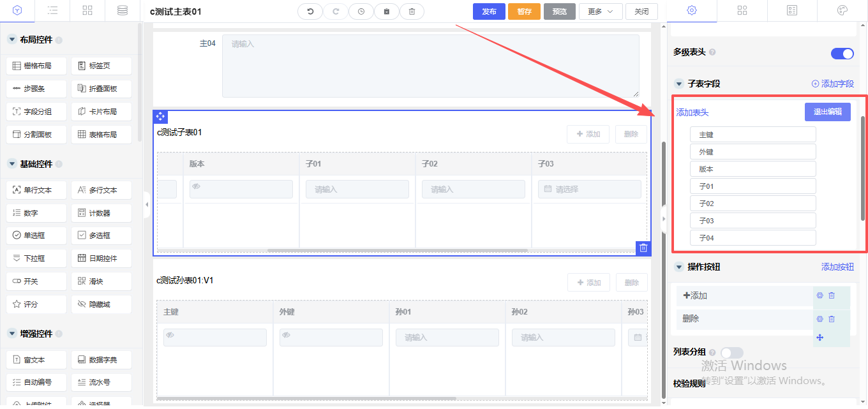Collapse the 操作按钮 section
This screenshot has height=409, width=868.
point(679,267)
